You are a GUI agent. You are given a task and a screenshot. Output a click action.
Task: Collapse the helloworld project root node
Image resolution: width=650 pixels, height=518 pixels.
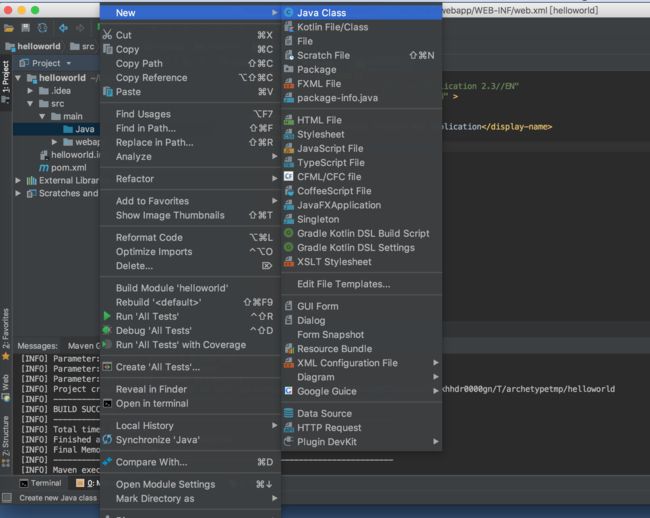point(18,78)
